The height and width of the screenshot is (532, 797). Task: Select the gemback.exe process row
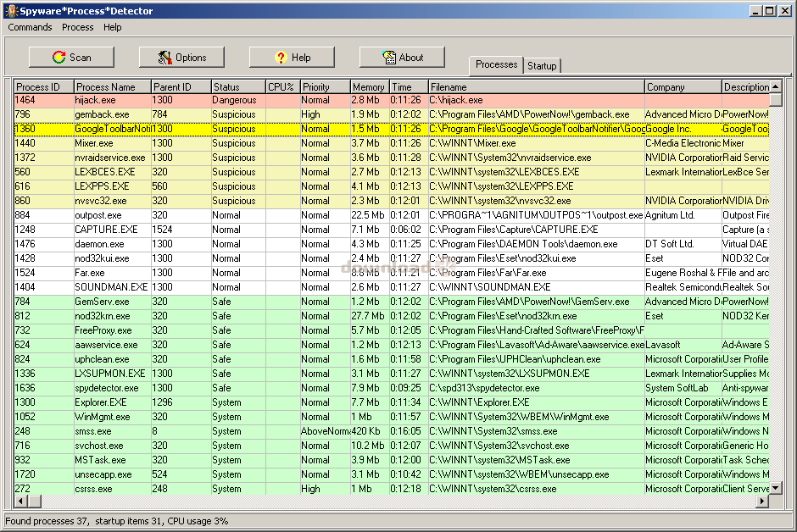[392, 114]
